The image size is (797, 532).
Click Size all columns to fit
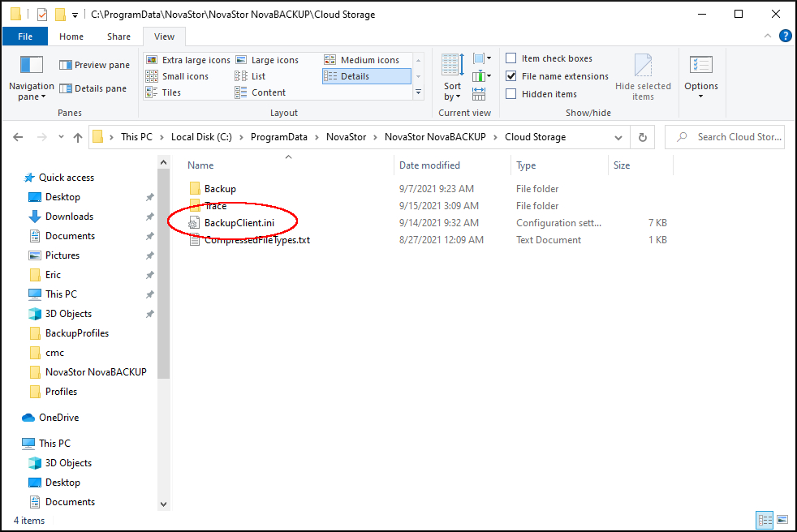point(479,94)
